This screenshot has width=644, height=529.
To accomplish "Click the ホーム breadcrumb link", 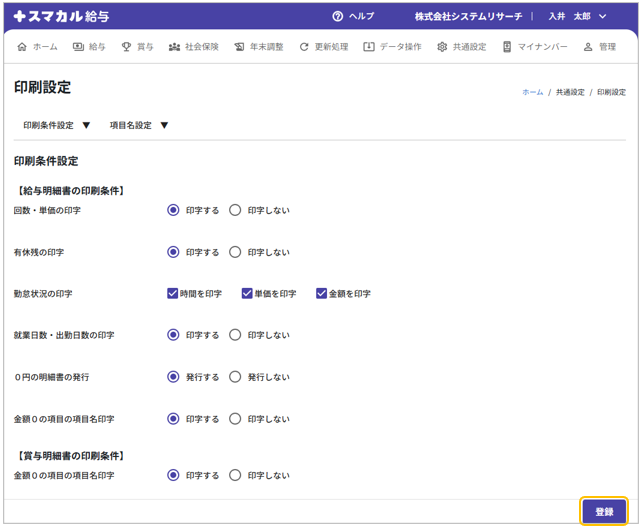I will pos(532,92).
